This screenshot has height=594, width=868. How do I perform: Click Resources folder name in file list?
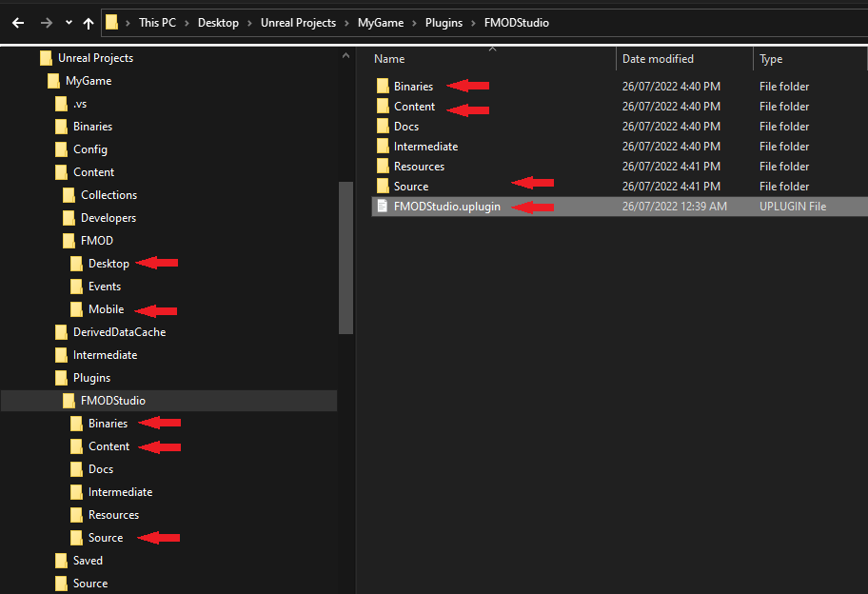pos(419,166)
